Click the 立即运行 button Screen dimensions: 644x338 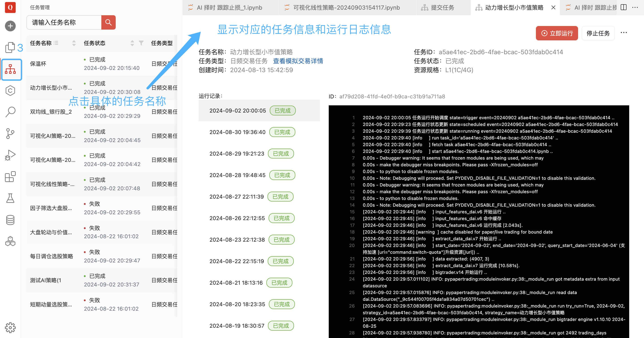[557, 33]
